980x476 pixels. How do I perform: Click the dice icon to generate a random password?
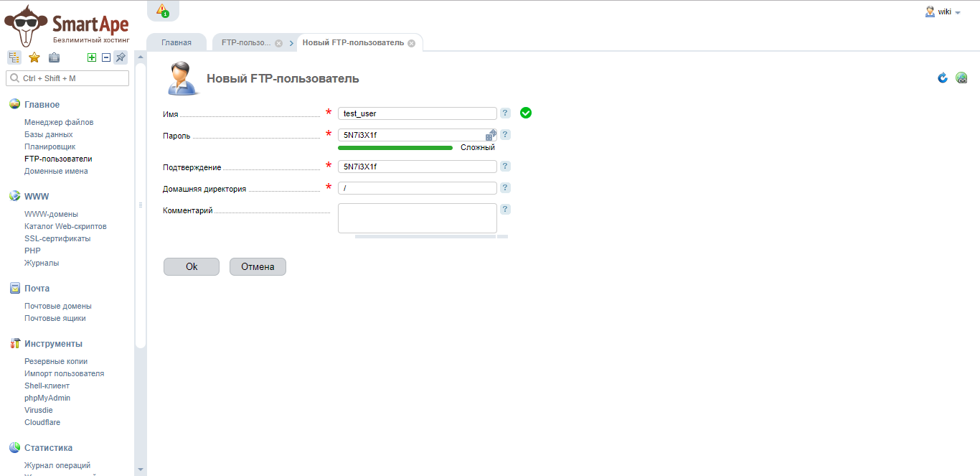click(x=491, y=135)
